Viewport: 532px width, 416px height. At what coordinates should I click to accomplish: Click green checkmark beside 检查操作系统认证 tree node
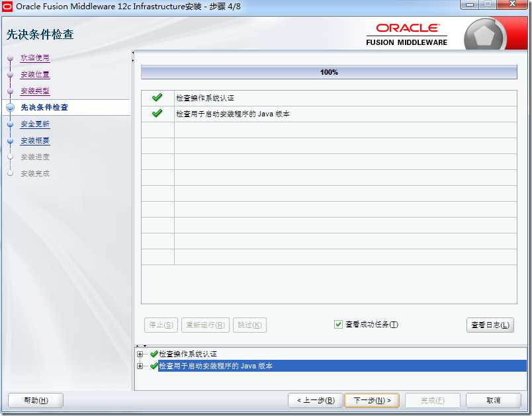[154, 354]
